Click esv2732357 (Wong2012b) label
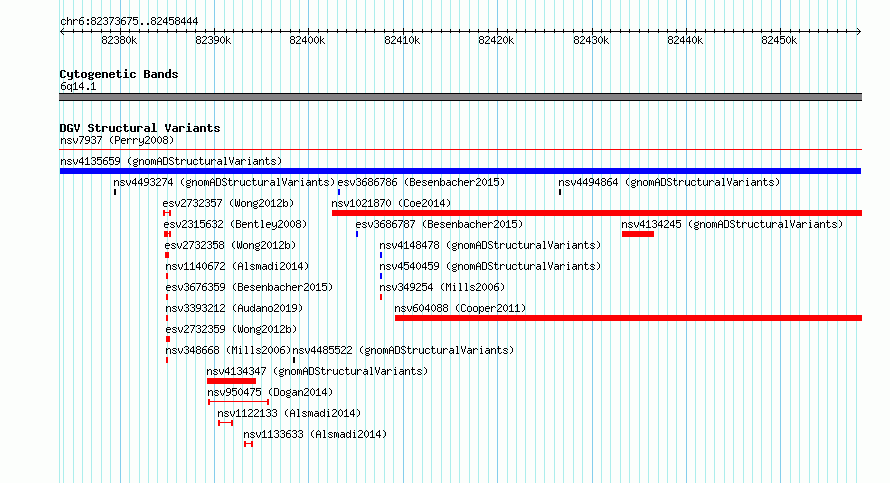Screen dimensions: 890x483 (228, 203)
